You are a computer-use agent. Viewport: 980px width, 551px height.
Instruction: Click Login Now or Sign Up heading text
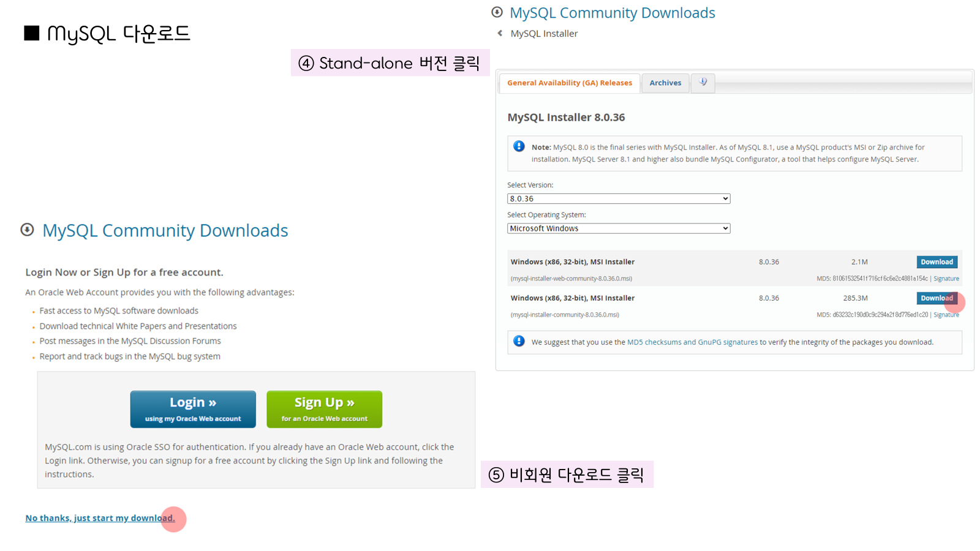click(x=124, y=272)
